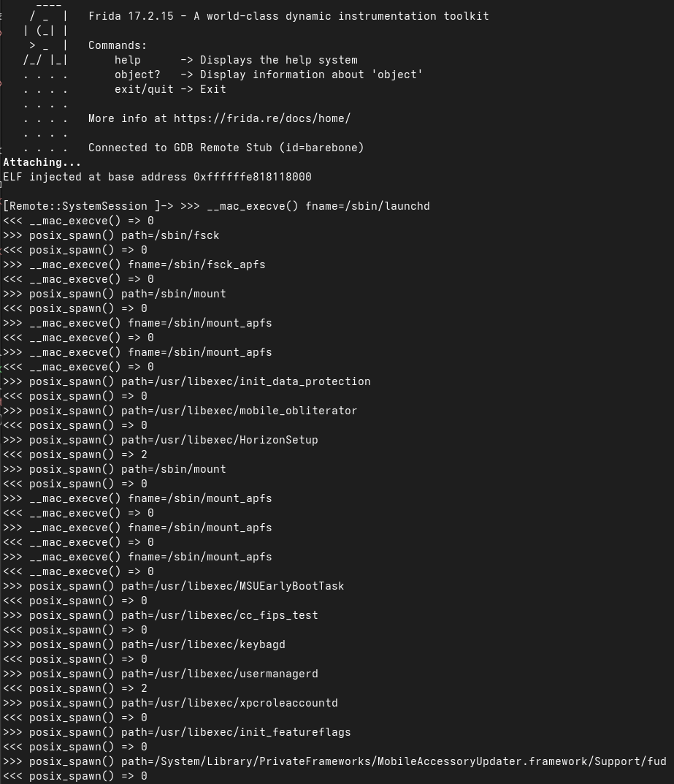Click the Frida 17.2.15 version banner text
The height and width of the screenshot is (784, 674).
point(288,16)
